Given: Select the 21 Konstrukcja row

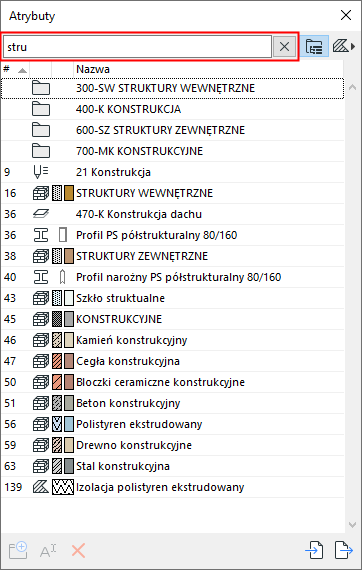Looking at the screenshot, I should click(173, 172).
